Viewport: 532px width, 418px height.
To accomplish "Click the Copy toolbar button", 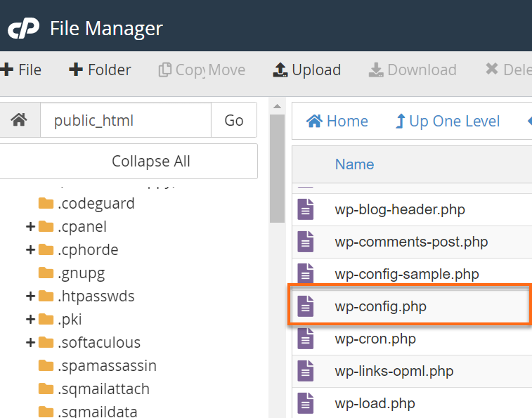I will (182, 70).
